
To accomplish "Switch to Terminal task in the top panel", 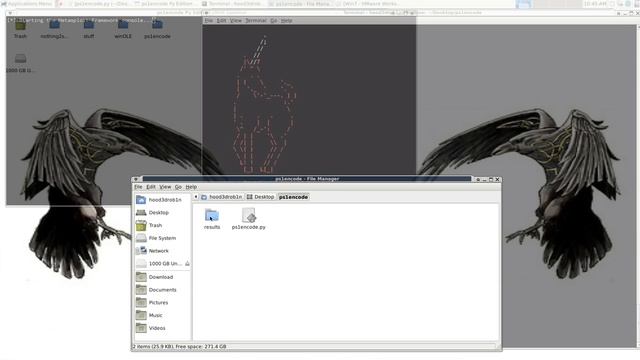I will (x=233, y=4).
